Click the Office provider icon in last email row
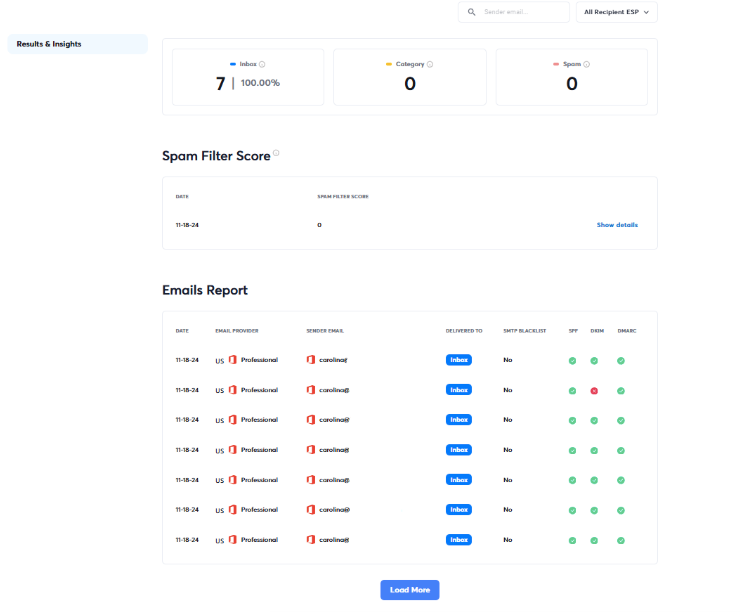740x612 pixels. 233,539
